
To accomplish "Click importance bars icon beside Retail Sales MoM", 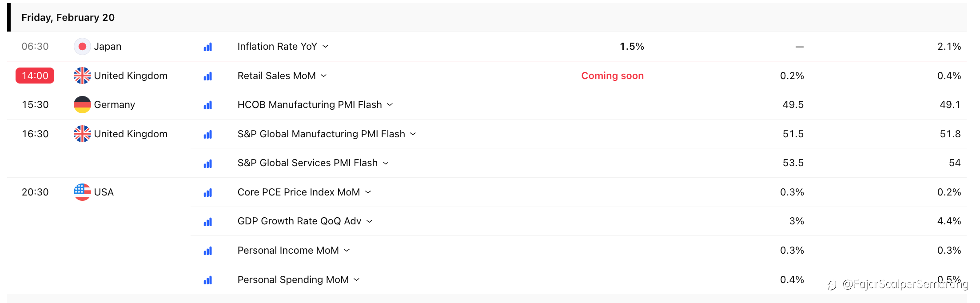I will (207, 76).
